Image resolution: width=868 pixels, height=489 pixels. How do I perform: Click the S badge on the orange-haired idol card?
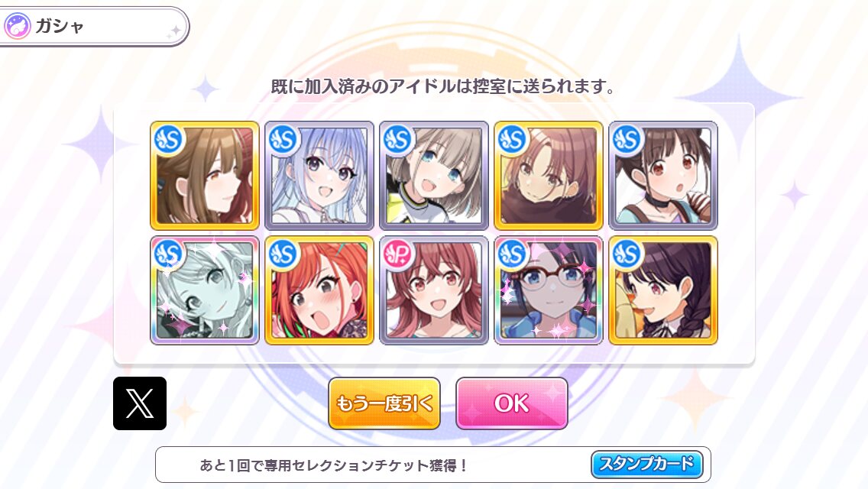coord(284,254)
